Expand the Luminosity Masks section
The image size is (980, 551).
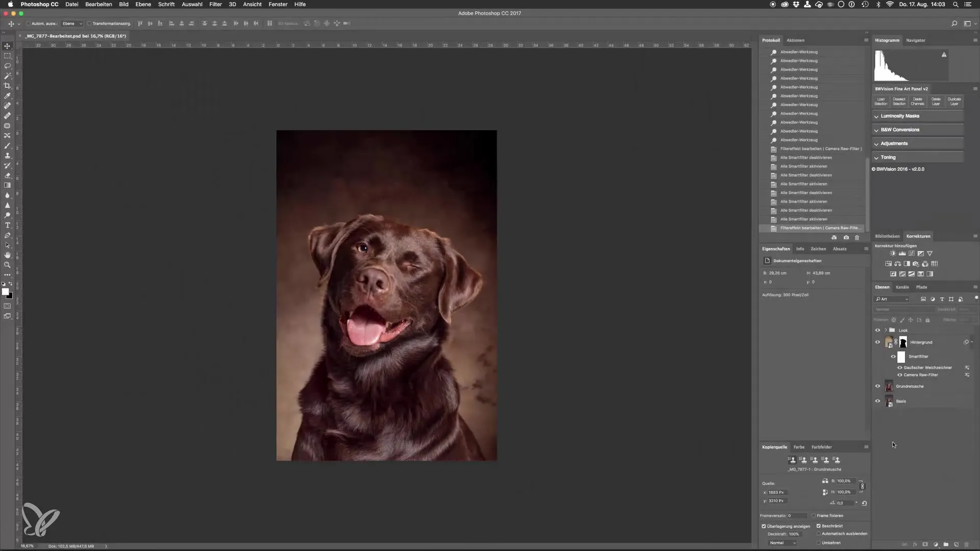[x=918, y=116]
